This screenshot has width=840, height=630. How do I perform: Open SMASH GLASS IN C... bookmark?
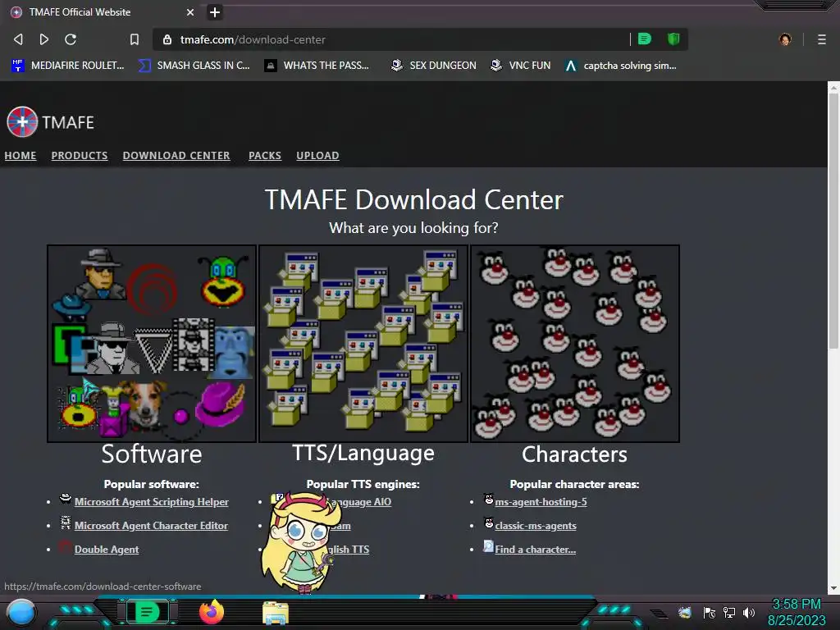pyautogui.click(x=194, y=66)
